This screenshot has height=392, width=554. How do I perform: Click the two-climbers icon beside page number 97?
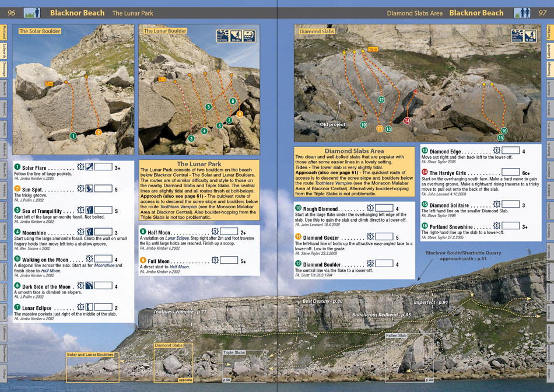pos(522,13)
